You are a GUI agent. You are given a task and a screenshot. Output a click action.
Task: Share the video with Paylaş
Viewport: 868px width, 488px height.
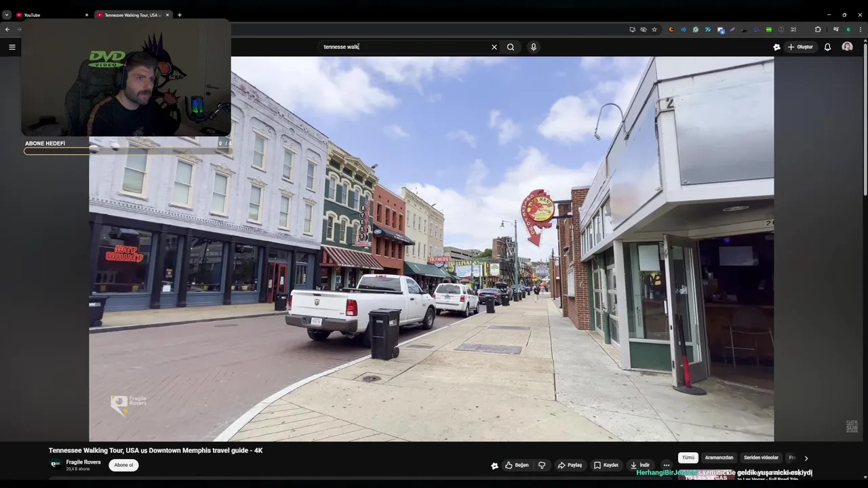click(570, 465)
